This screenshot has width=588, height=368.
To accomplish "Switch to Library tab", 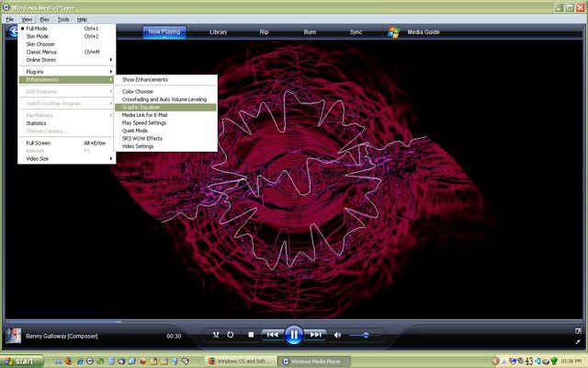I will pos(219,32).
